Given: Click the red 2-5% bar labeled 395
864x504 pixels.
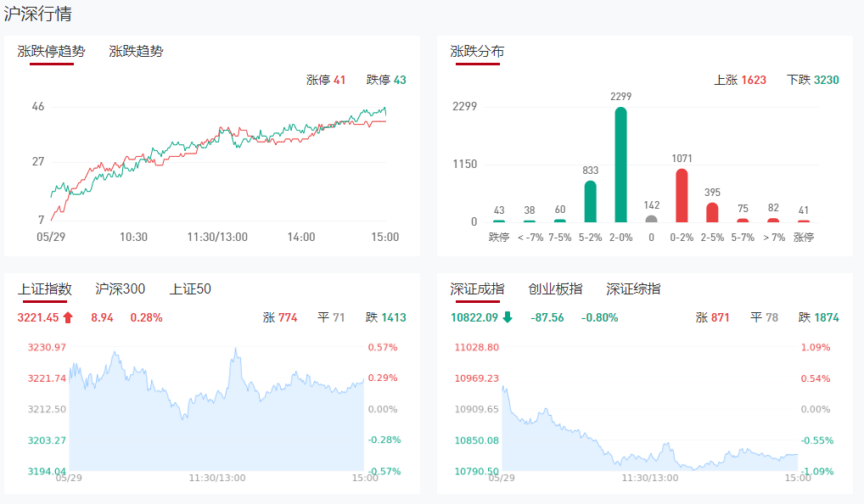Looking at the screenshot, I should pos(712,213).
